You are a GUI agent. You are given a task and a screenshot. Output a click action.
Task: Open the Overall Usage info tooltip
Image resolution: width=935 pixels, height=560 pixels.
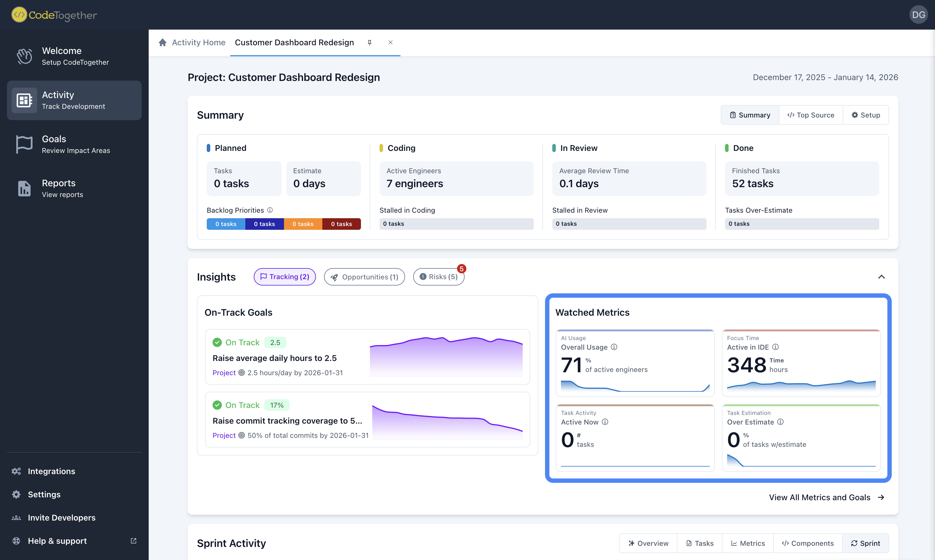[x=614, y=347]
